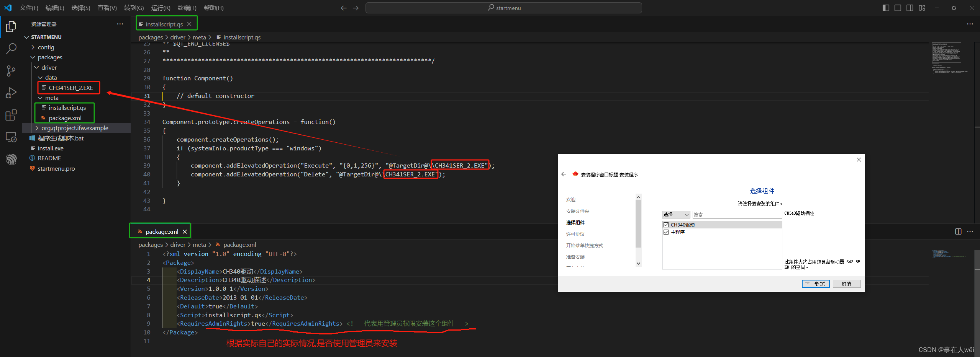The width and height of the screenshot is (980, 357).
Task: Switch to the installscript.qs editor tab
Action: (164, 24)
